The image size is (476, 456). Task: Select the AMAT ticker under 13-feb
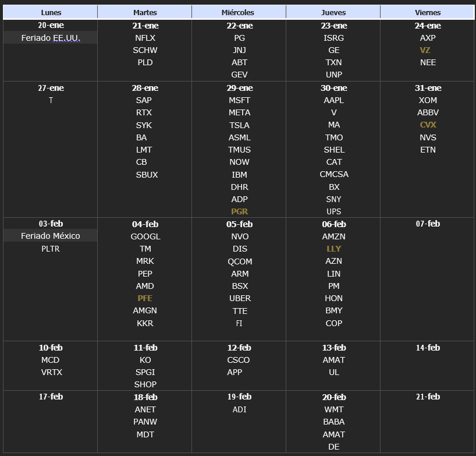[x=333, y=360]
